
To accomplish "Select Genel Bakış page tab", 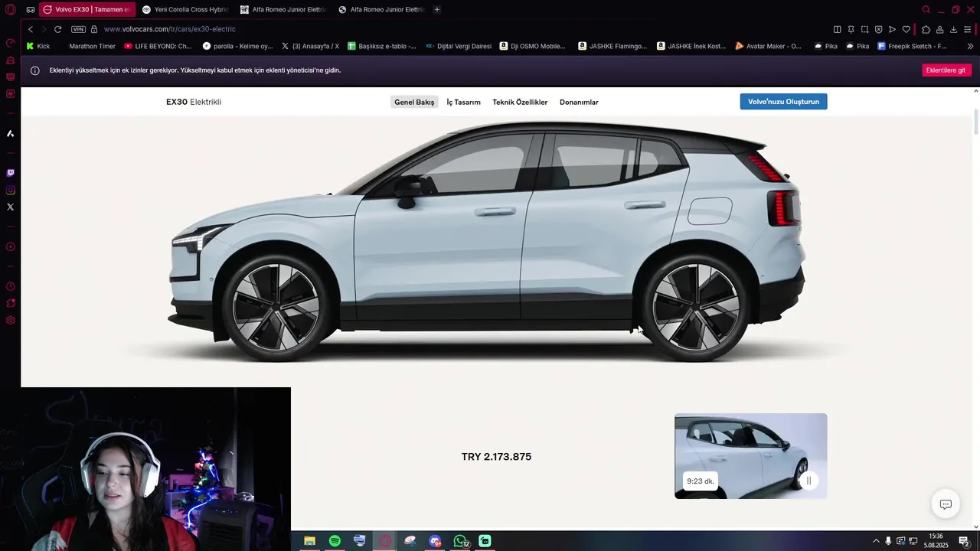I will (414, 102).
